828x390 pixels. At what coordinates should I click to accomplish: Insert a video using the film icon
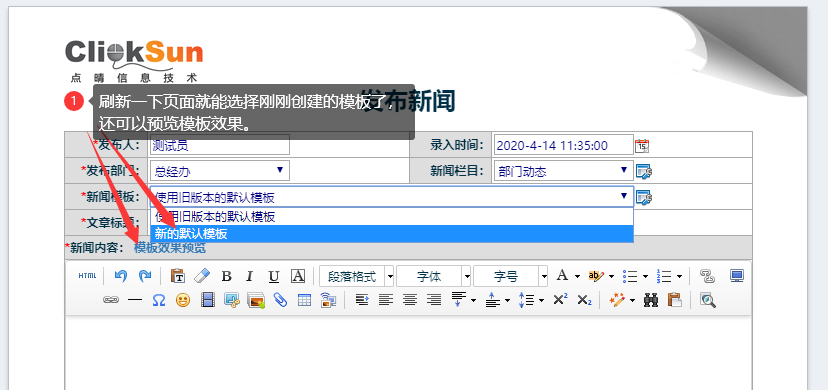coord(208,300)
